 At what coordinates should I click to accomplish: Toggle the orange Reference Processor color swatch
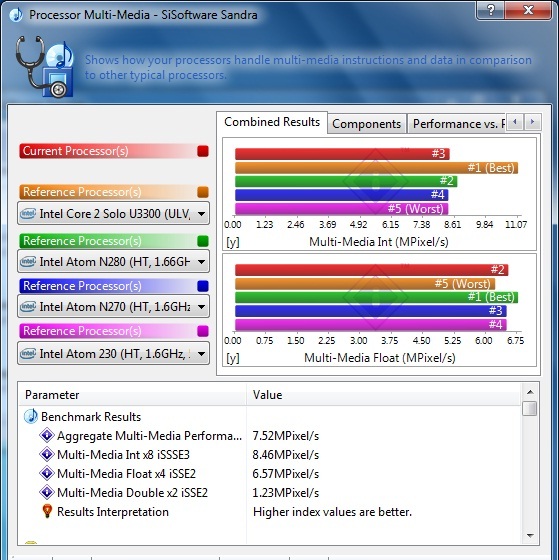[203, 192]
